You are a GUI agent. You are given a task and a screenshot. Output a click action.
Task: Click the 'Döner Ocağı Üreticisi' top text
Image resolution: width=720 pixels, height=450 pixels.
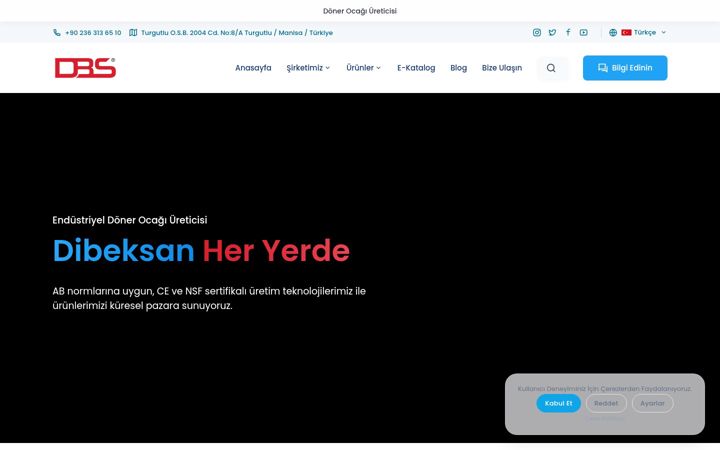click(x=360, y=11)
